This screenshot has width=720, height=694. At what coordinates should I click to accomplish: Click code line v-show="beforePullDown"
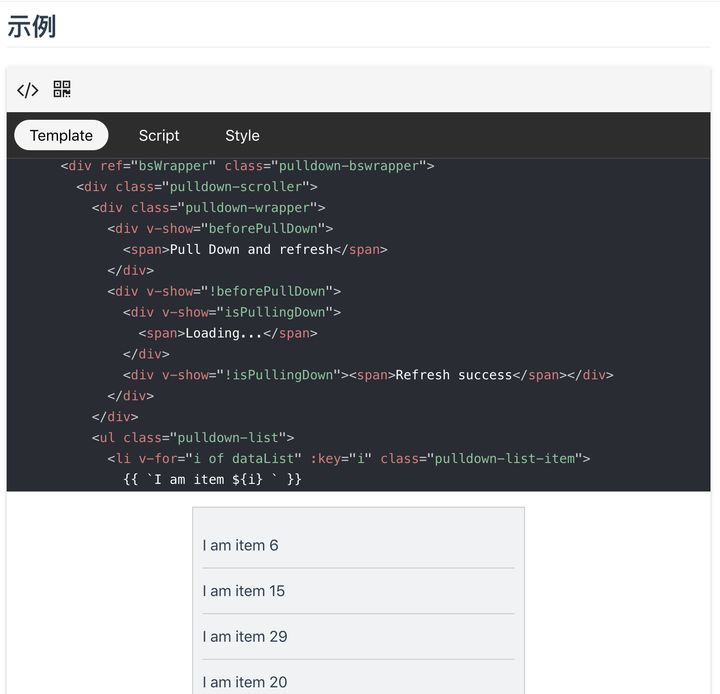[x=220, y=228]
